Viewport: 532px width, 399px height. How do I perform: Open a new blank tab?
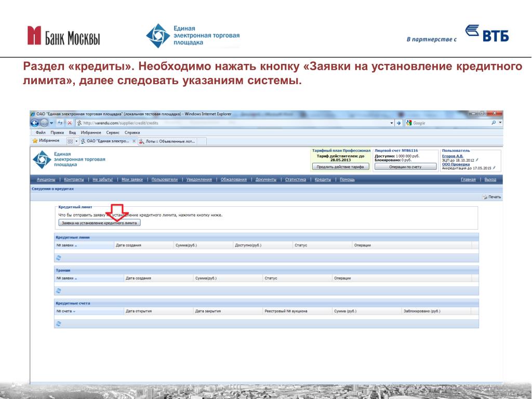point(202,141)
